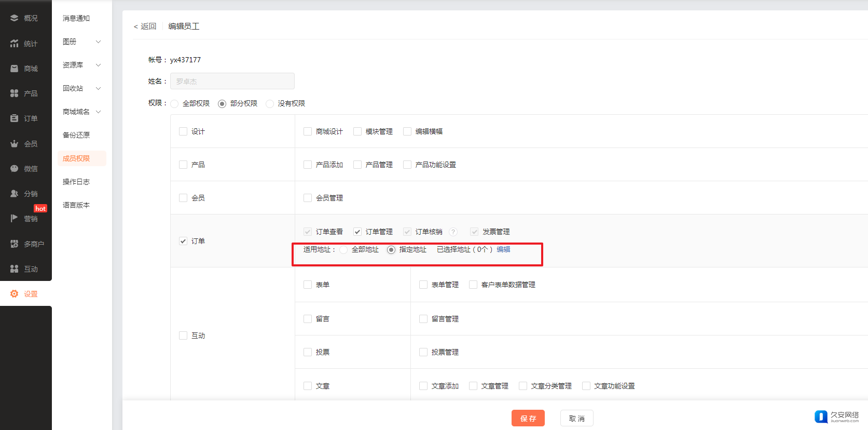Open the 操作日志 menu item
The image size is (868, 430).
pos(76,182)
